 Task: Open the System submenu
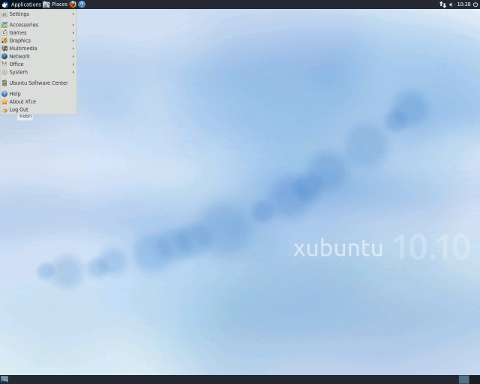pos(39,72)
